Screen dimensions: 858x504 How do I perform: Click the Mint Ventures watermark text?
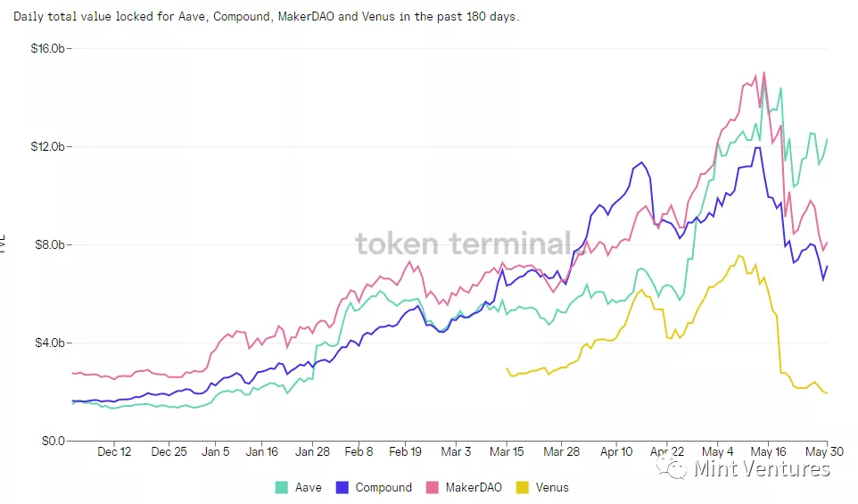point(761,467)
